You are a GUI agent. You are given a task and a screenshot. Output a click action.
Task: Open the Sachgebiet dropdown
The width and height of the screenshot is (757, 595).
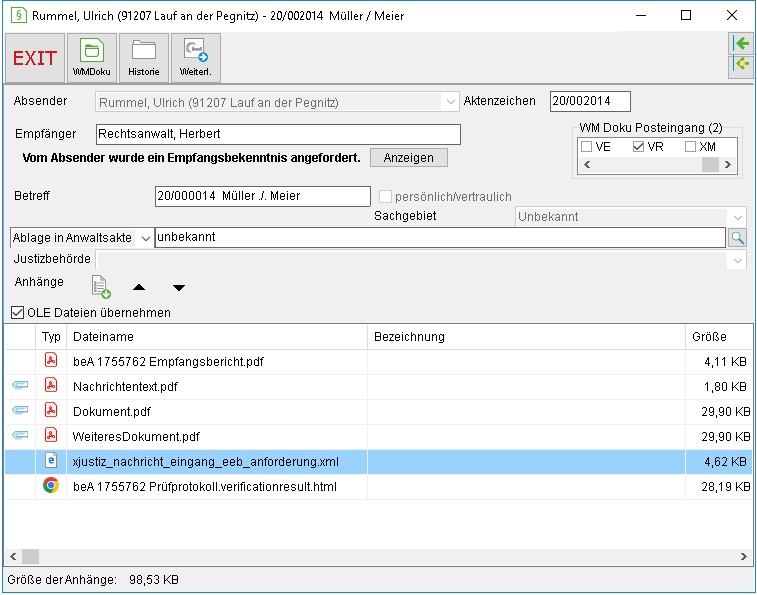[738, 217]
